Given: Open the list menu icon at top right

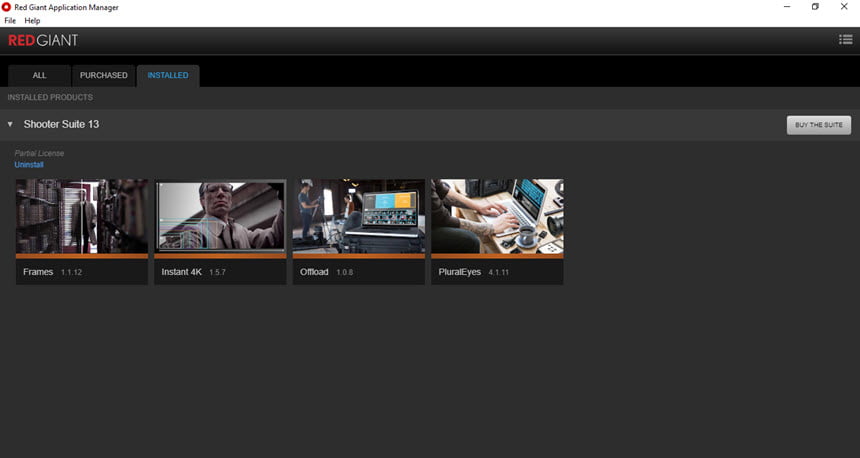Looking at the screenshot, I should pyautogui.click(x=845, y=39).
